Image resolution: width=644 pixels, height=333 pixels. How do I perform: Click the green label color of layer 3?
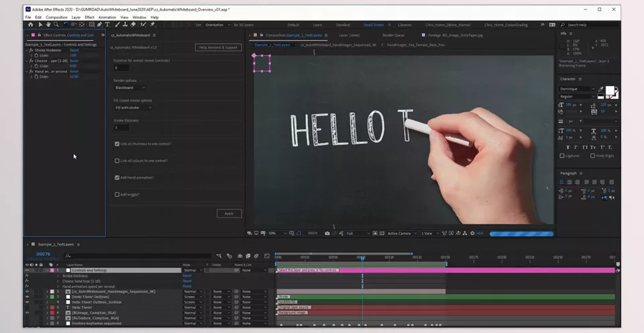coord(52,297)
